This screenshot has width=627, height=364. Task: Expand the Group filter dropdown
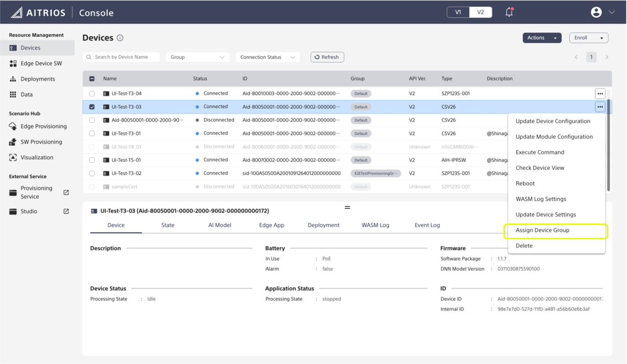coord(197,57)
